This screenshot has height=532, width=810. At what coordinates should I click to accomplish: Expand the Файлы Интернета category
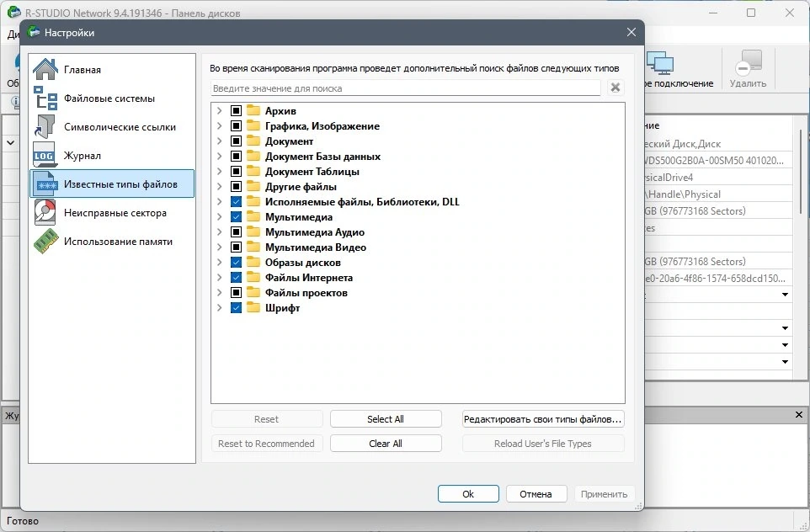point(220,277)
